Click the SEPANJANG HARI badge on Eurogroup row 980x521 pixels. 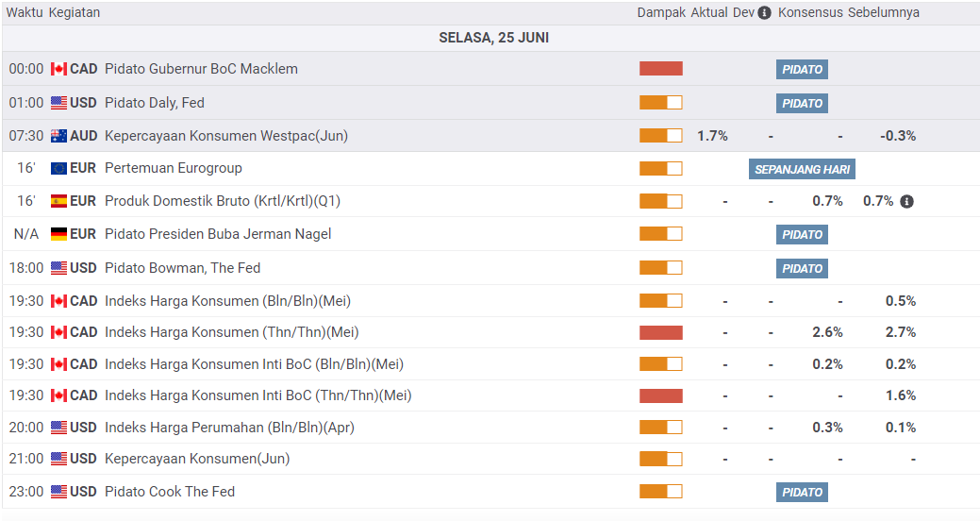pyautogui.click(x=802, y=170)
